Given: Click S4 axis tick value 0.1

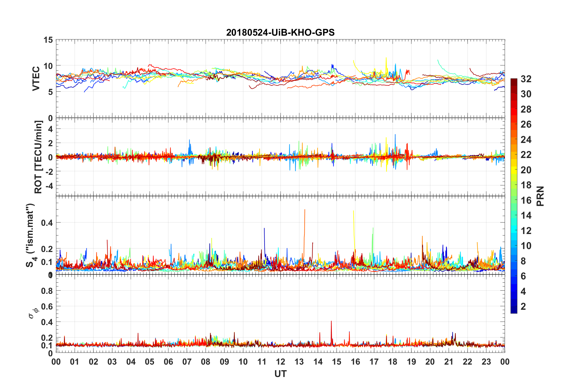Looking at the screenshot, I should point(47,262).
